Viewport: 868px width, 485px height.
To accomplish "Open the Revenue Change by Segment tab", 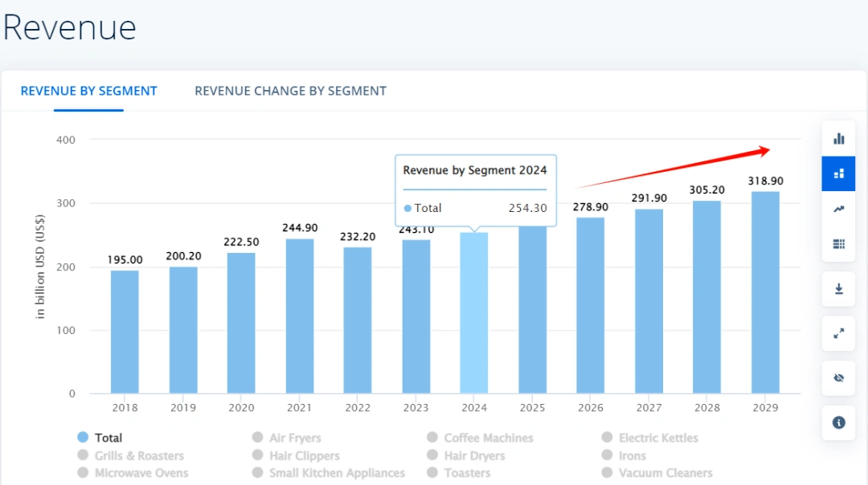I will (290, 91).
